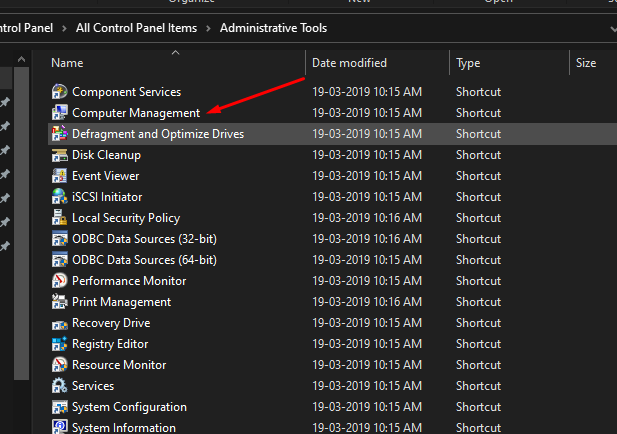Viewport: 617px width, 434px height.
Task: Select the Resource Monitor icon
Action: pos(59,365)
